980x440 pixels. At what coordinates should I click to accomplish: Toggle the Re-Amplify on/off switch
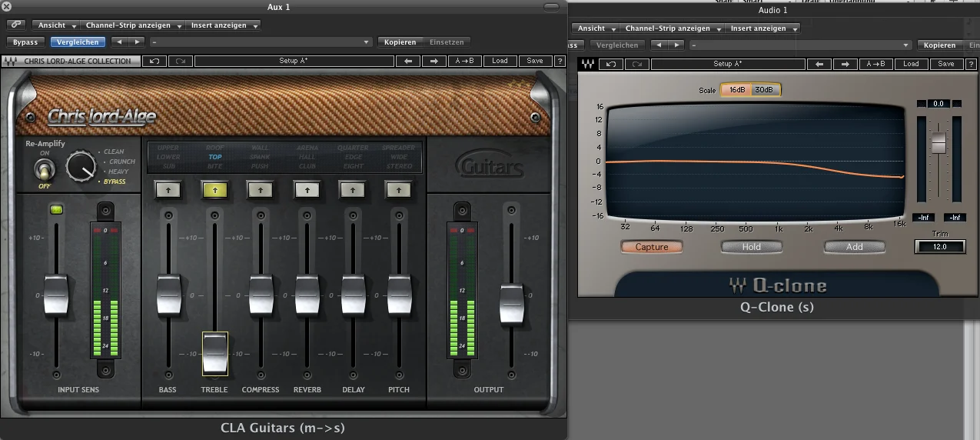[x=45, y=169]
